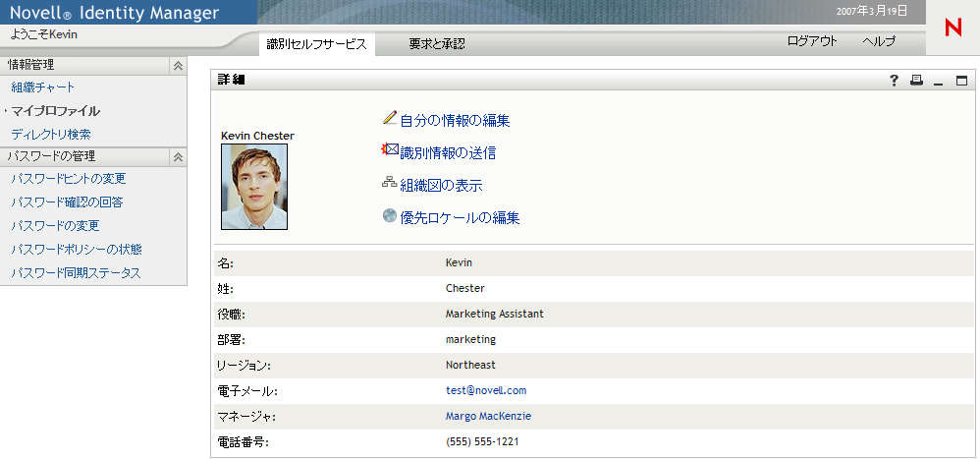The image size is (980, 461).
Task: Click the 自分の情報の編集 link
Action: click(x=455, y=120)
